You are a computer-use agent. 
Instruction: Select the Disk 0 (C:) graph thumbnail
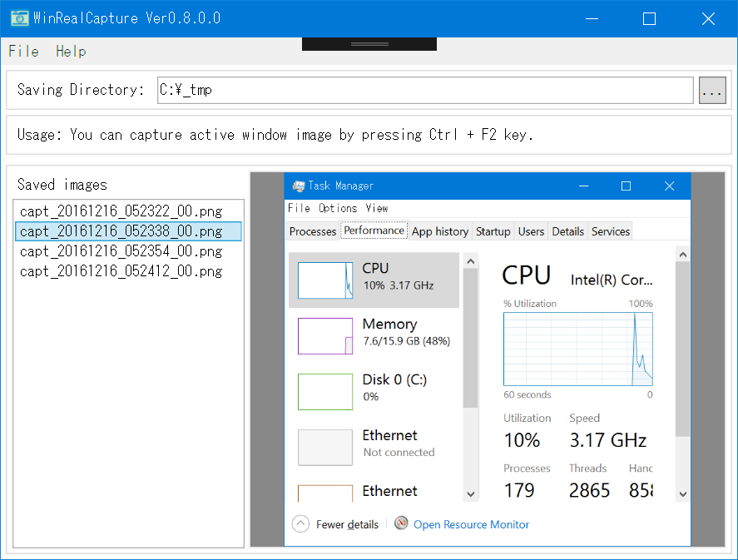pyautogui.click(x=325, y=392)
